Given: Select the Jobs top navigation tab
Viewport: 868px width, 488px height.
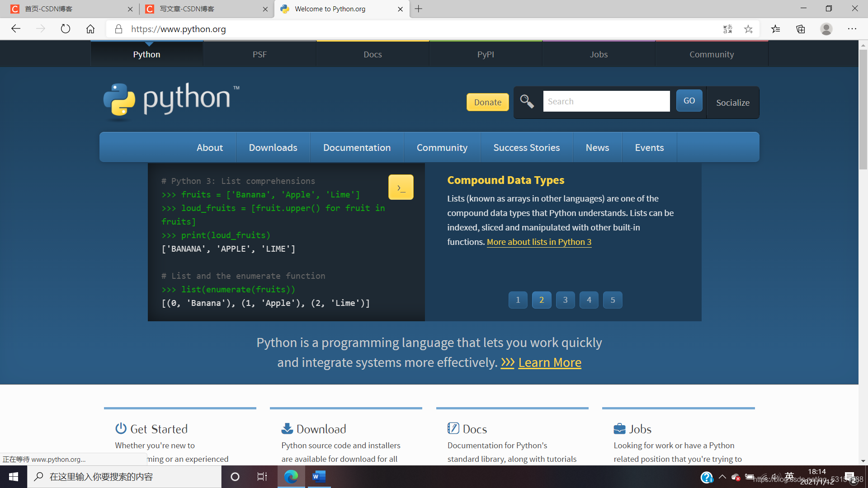Looking at the screenshot, I should coord(599,54).
